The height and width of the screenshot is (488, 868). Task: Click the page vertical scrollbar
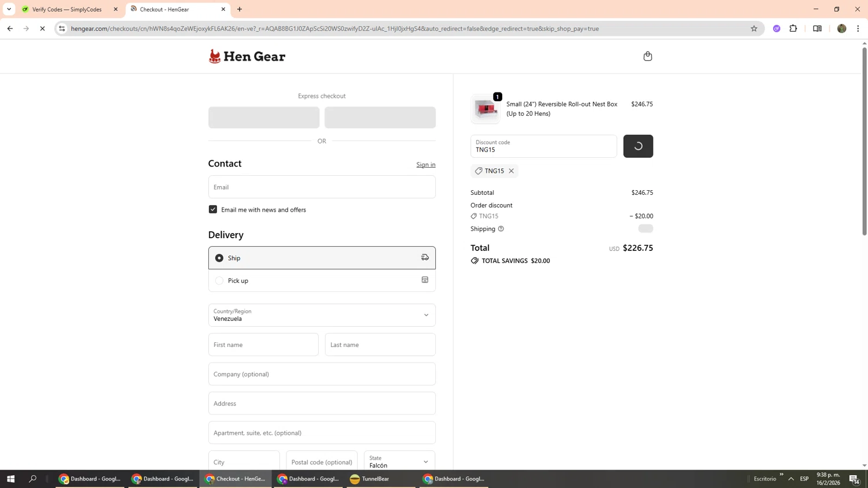(x=865, y=141)
